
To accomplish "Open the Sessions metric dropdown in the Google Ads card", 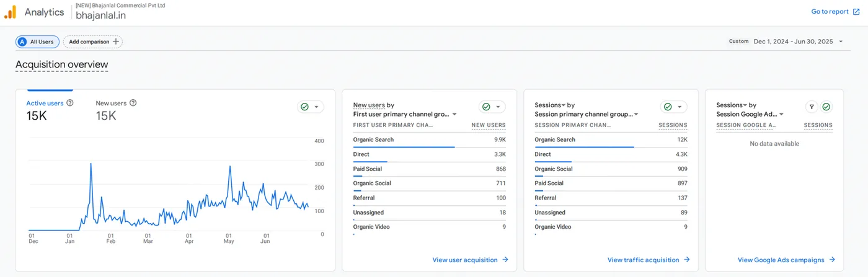I will click(x=732, y=105).
